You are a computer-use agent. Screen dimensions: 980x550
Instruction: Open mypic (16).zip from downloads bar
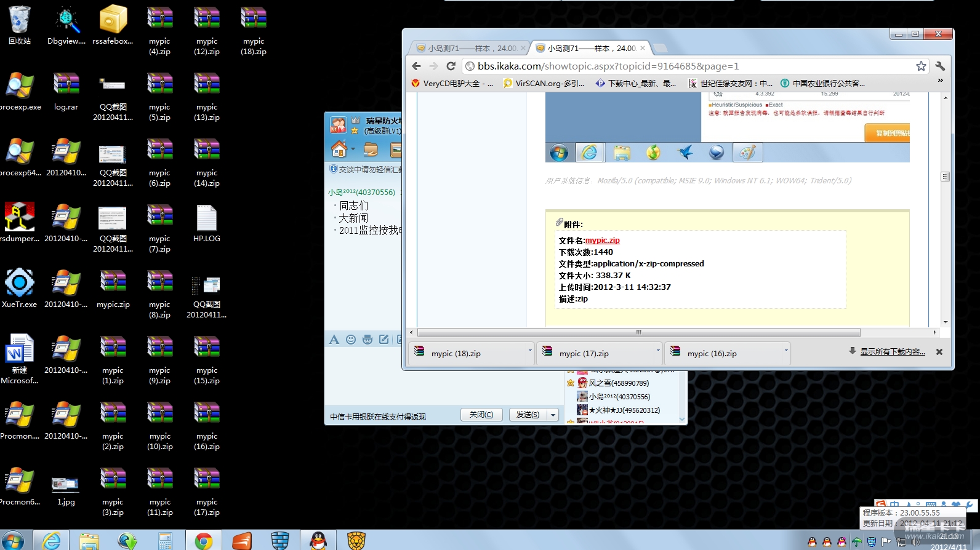point(723,353)
